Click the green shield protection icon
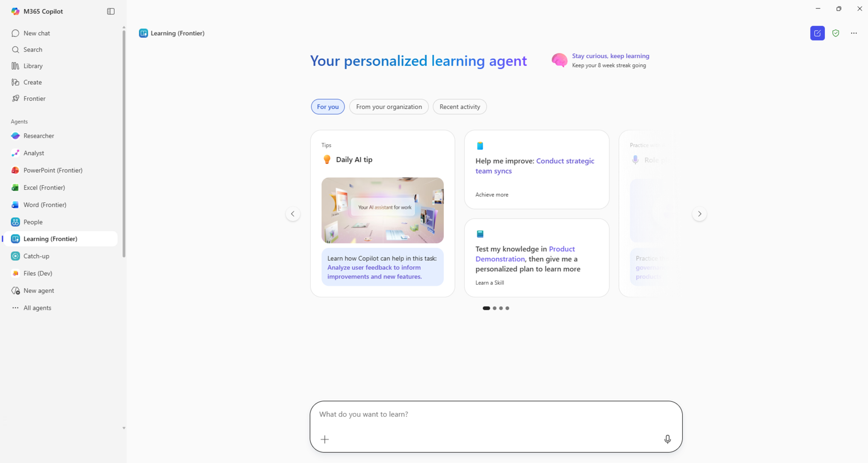This screenshot has width=868, height=463. [x=835, y=33]
